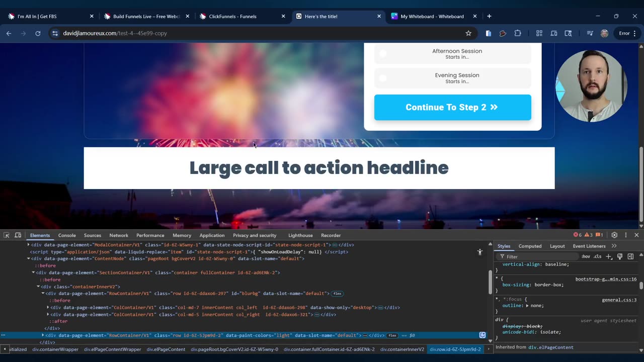
Task: Switch to the Computed styles tab
Action: coord(530,246)
